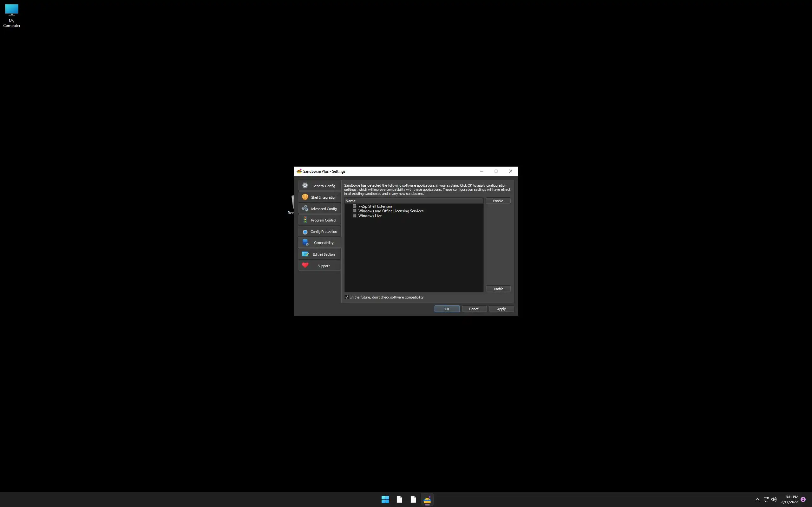Check the 7-Zip Shell Extension checkbox
This screenshot has height=507, width=812.
coord(354,206)
